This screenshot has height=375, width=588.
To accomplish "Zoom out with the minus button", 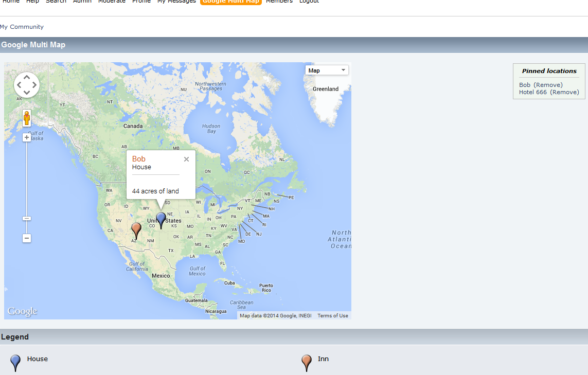I will point(27,238).
